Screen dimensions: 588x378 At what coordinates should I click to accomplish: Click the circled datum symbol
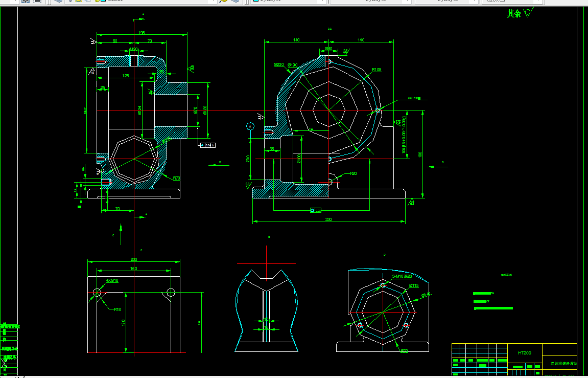pos(250,126)
